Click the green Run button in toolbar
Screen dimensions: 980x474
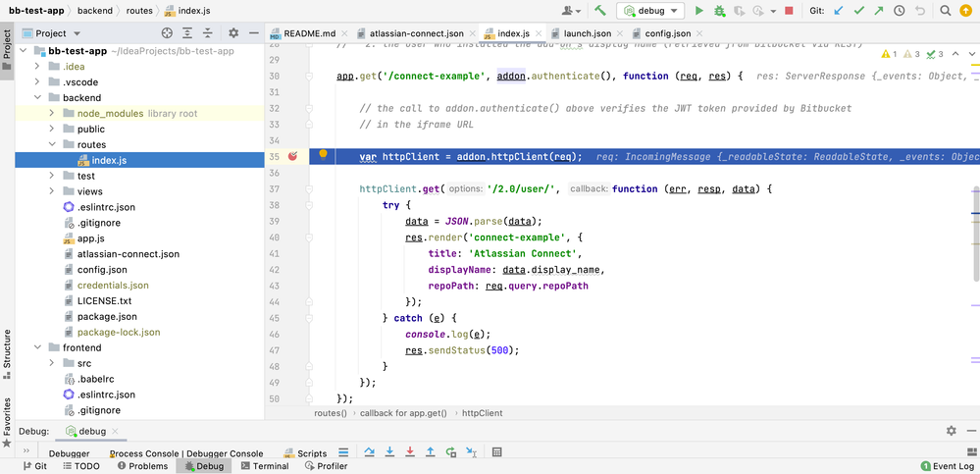699,11
